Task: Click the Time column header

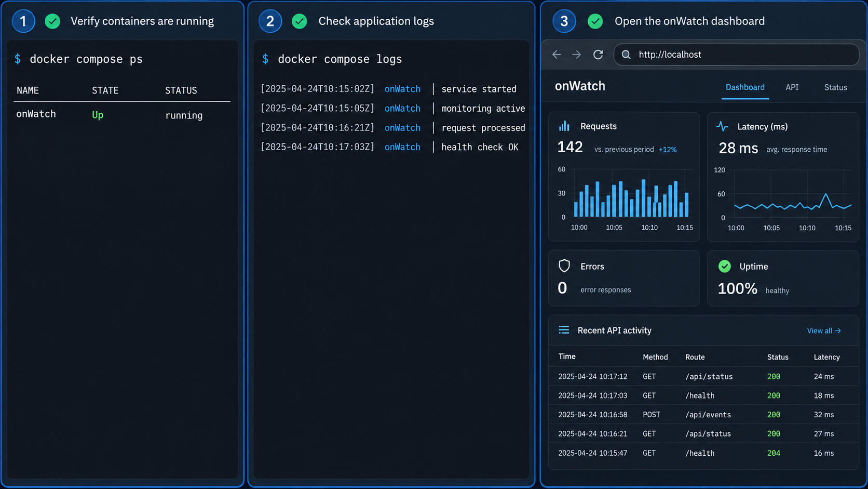Action: coord(567,356)
